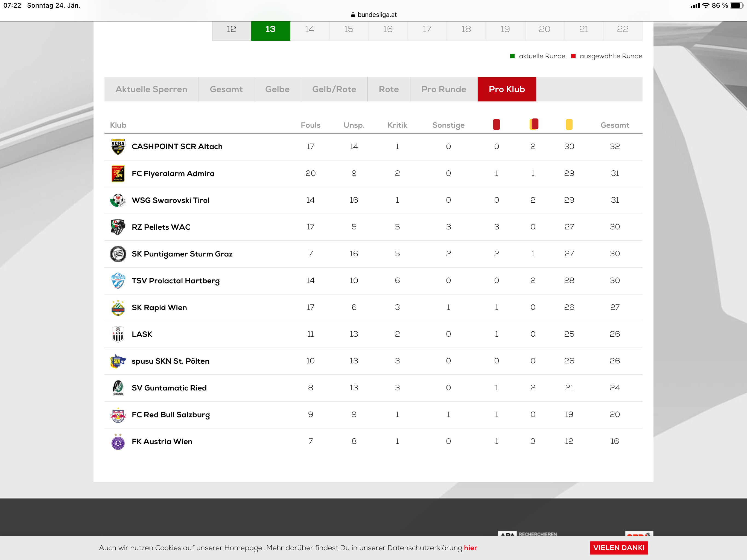Open RZ Pellets WAC club name
Image resolution: width=747 pixels, height=560 pixels.
coord(161,227)
